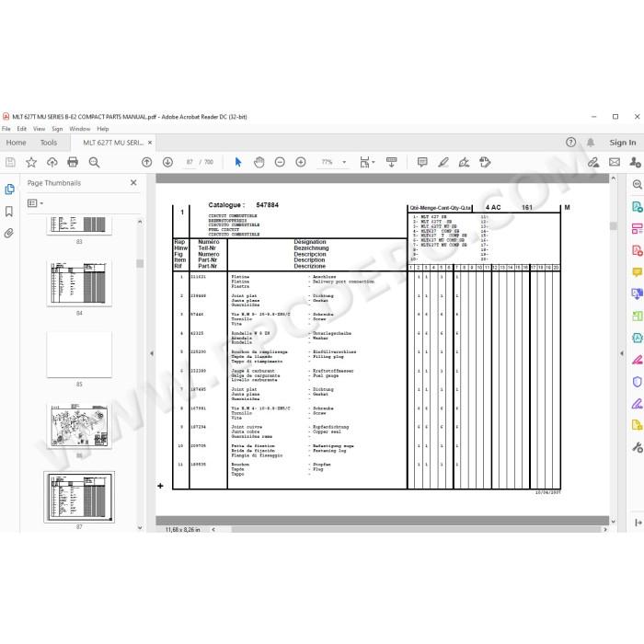This screenshot has width=644, height=644.
Task: Select the highlight pen tool
Action: [443, 162]
